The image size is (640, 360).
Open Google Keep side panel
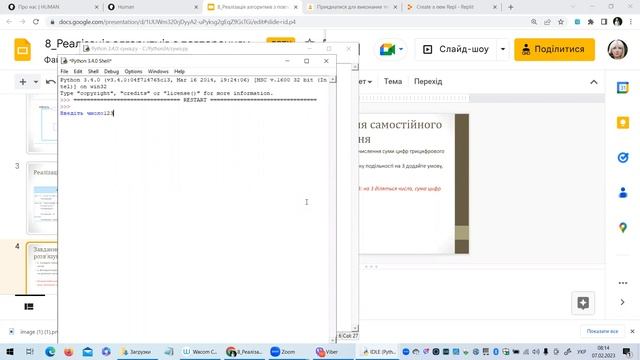coord(622,122)
